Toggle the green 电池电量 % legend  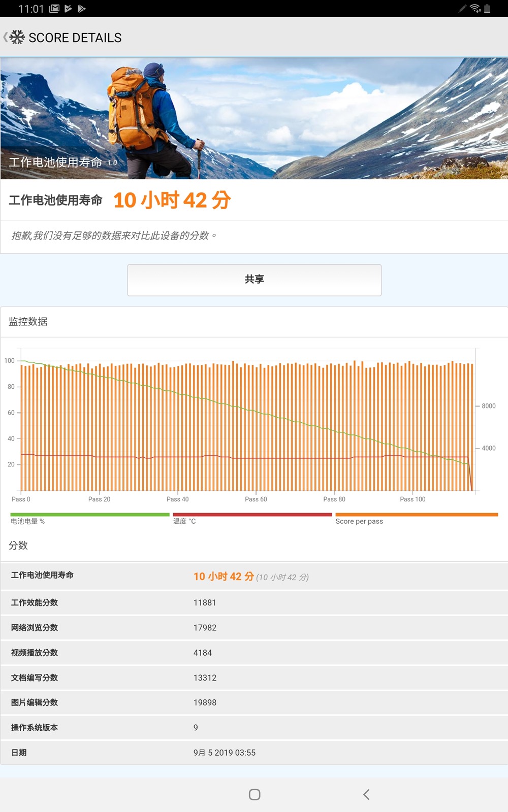coord(89,518)
